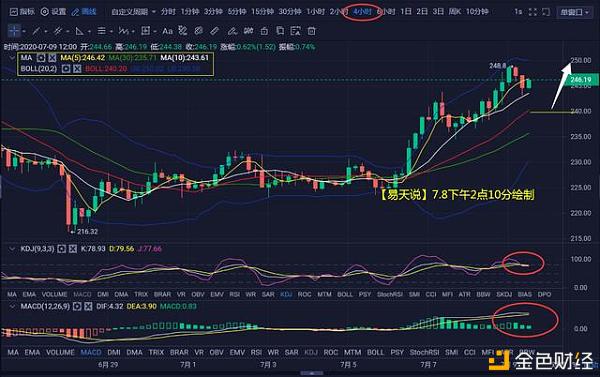Viewport: 600px width, 377px height.
Task: Expand trend line tool dropdown arrow
Action: click(x=46, y=31)
